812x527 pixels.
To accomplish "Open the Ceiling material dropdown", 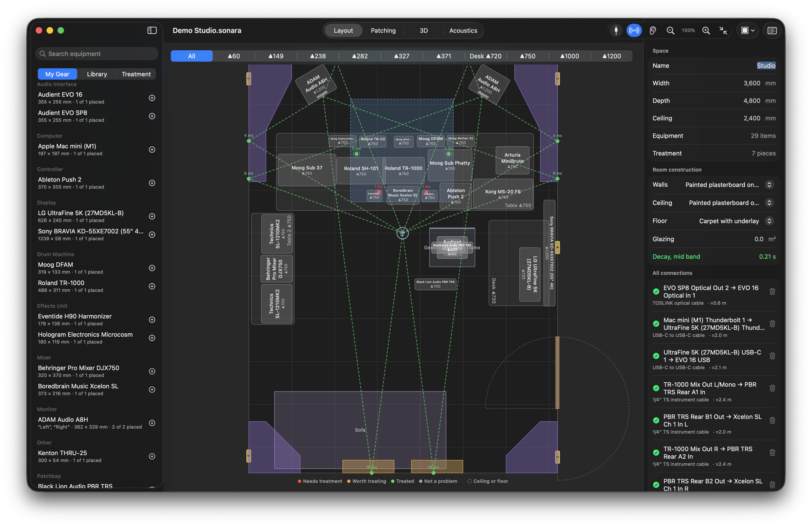I will 769,202.
